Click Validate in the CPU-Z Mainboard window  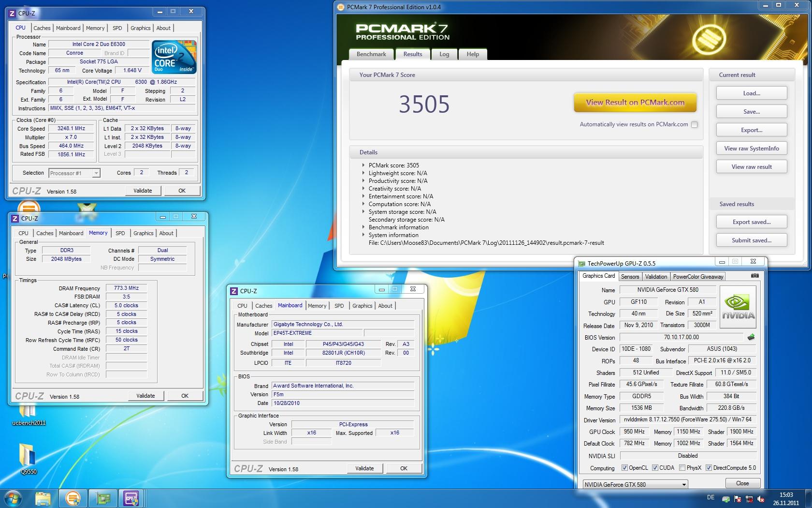tap(364, 468)
